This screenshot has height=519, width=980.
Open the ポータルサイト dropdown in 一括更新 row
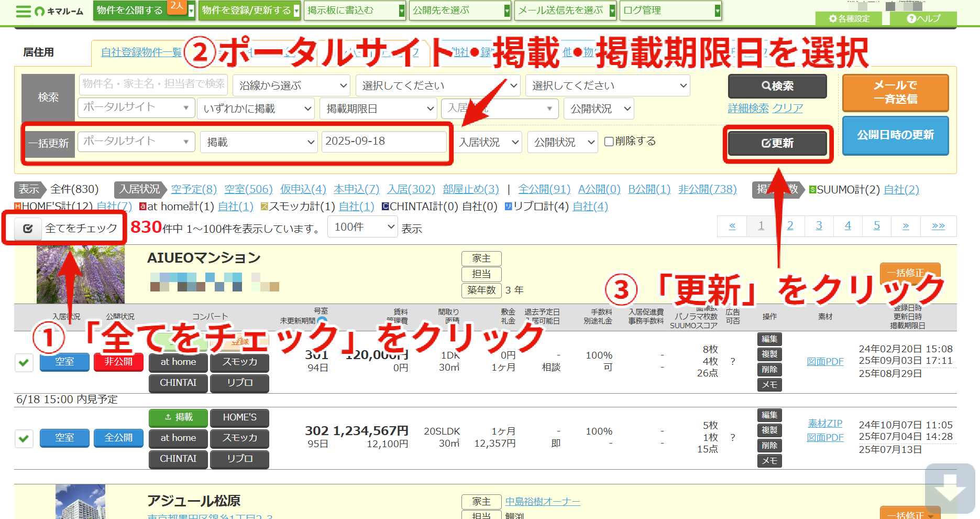pos(136,142)
